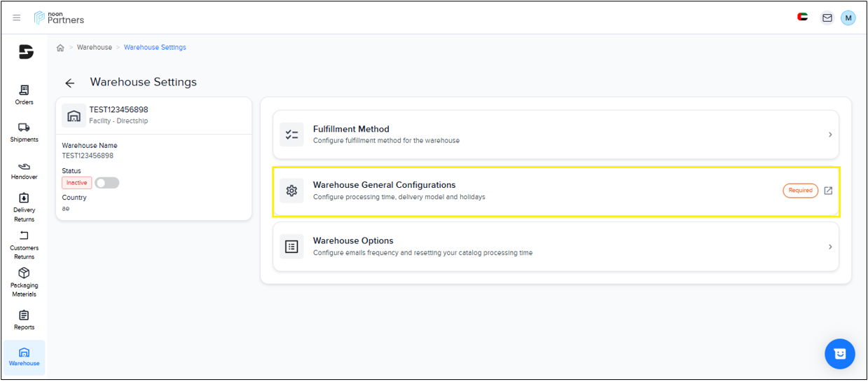Go back using the left arrow
This screenshot has height=382, width=868.
tap(70, 83)
